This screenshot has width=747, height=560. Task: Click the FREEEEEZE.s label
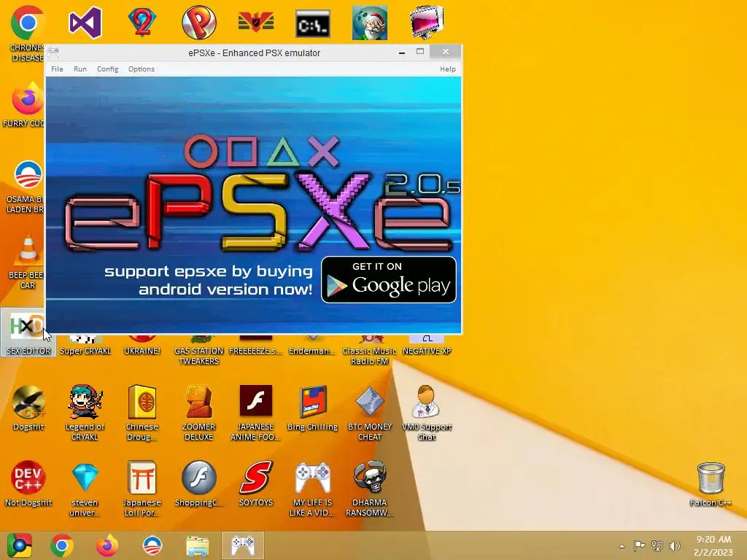click(256, 351)
